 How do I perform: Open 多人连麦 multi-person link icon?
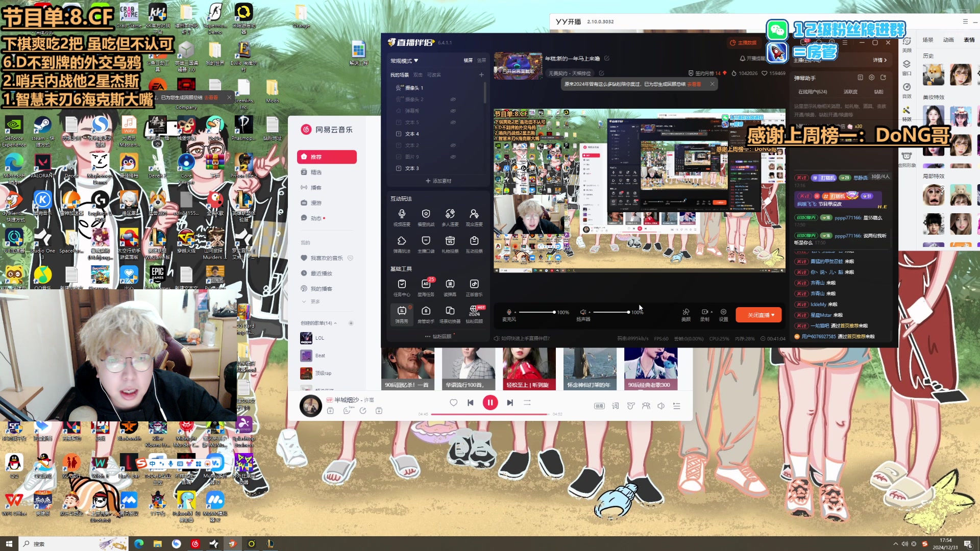[x=450, y=217]
